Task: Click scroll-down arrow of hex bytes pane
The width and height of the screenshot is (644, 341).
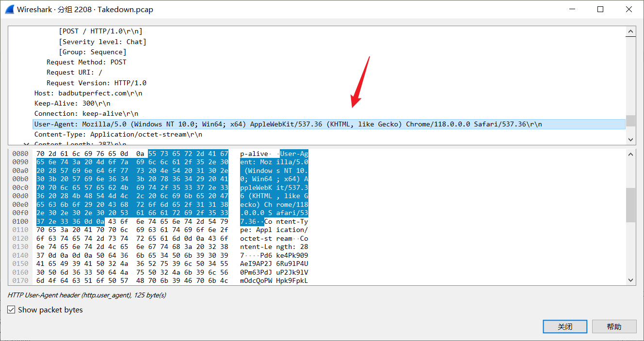Action: pos(631,280)
